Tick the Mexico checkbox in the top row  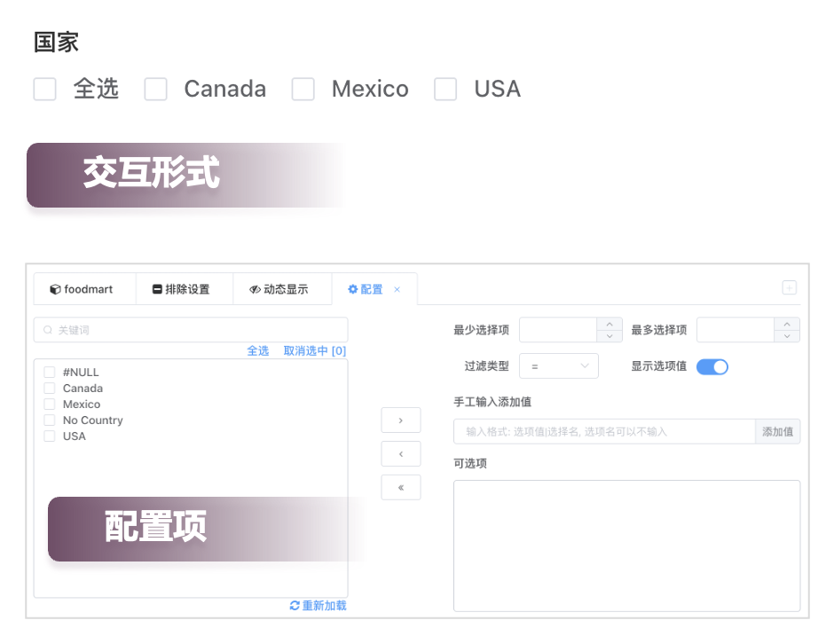coord(303,89)
